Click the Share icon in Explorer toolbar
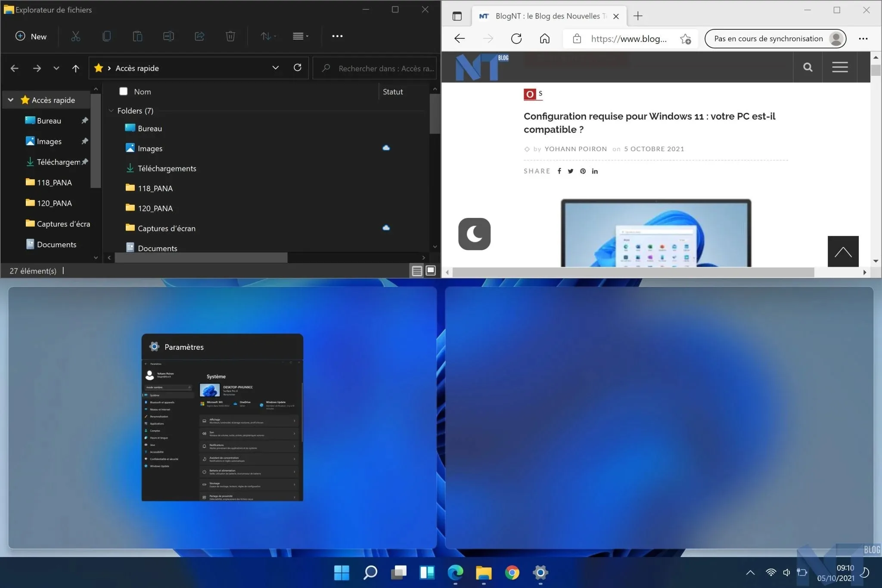Viewport: 882px width, 588px height. click(199, 36)
